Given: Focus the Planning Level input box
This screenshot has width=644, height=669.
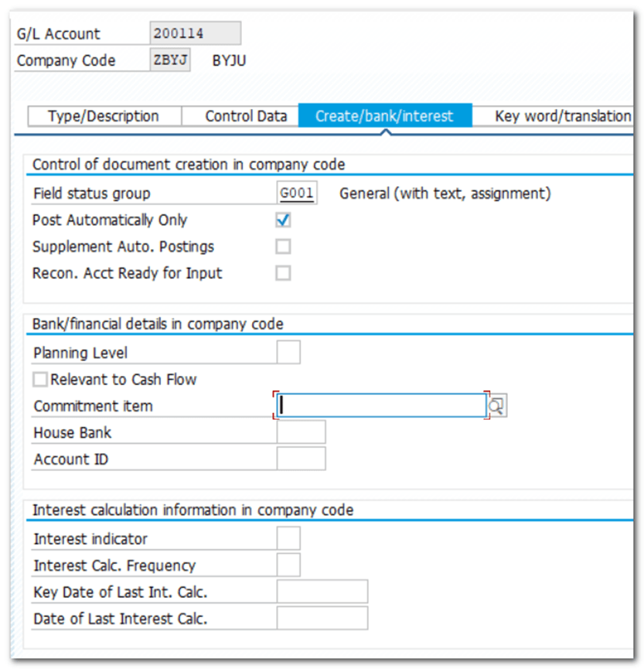Looking at the screenshot, I should 288,353.
